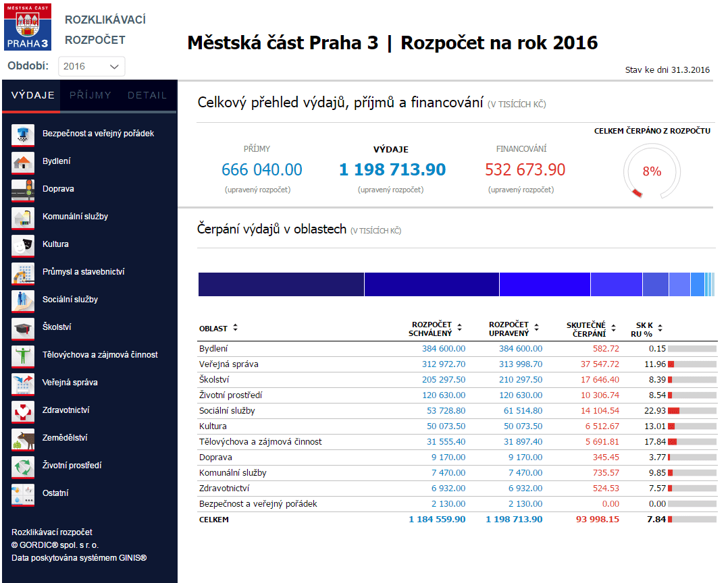Switch to the PŘÍJMY tab
Viewport: 728px width, 583px height.
pos(90,95)
